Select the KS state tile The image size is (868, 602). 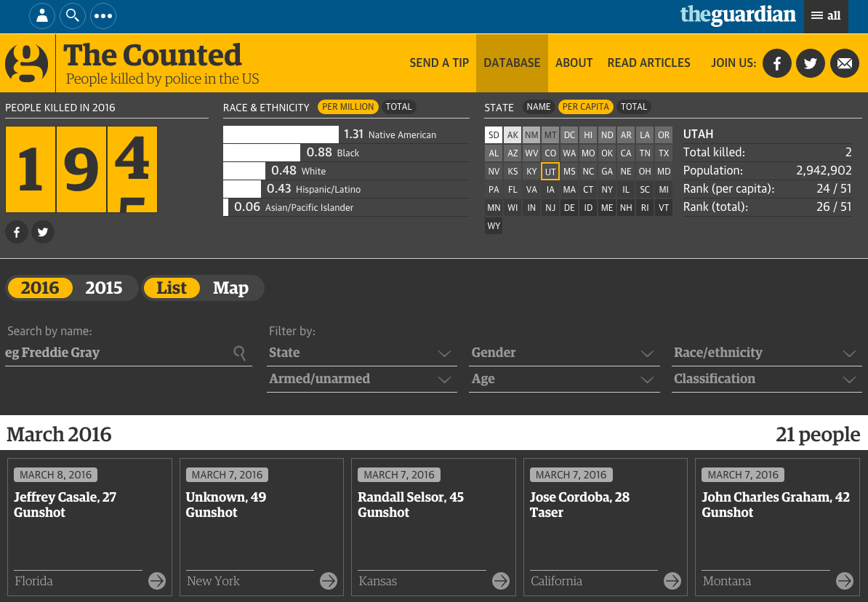(x=513, y=172)
